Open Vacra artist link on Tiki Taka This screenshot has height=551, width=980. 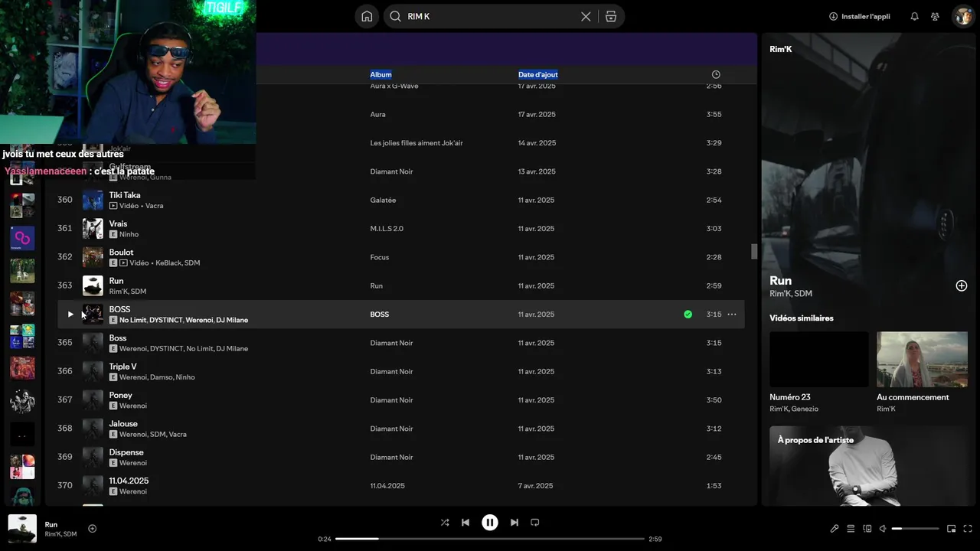[154, 206]
